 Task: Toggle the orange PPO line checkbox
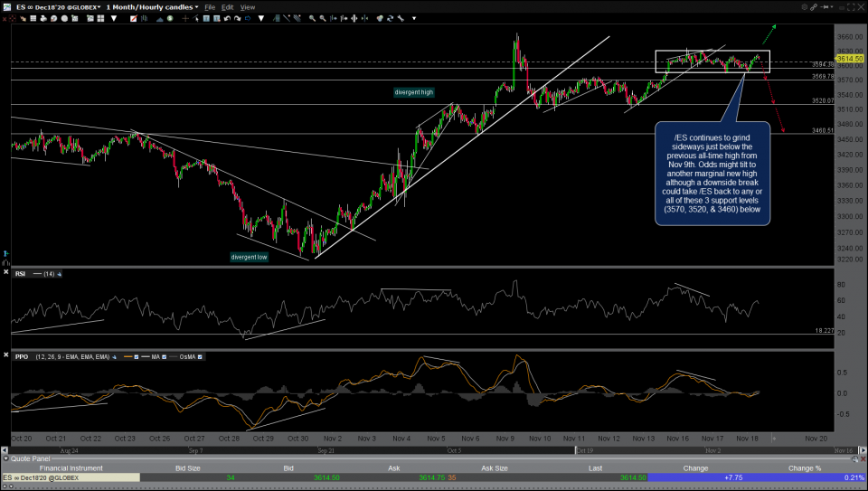137,357
